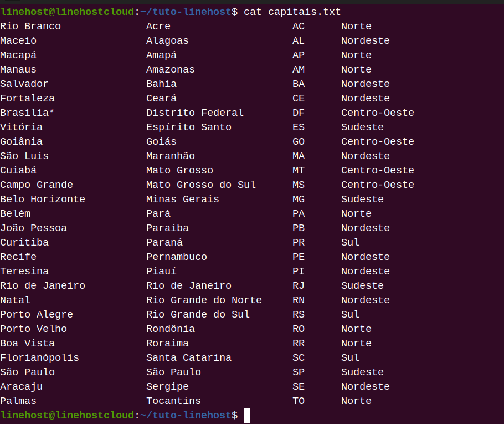Click the username 'linehost@linehostcloud' in the top prompt

tap(67, 12)
